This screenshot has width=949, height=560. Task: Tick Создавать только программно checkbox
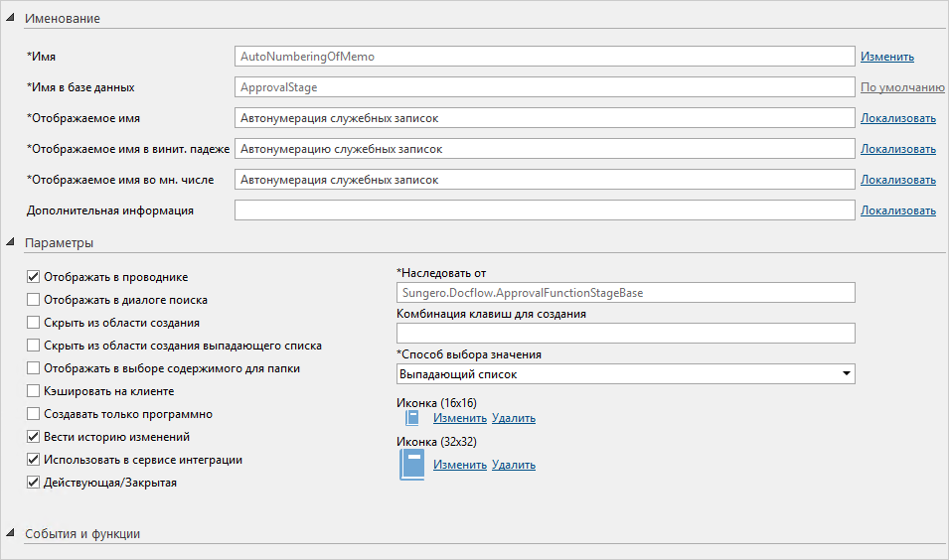(34, 414)
